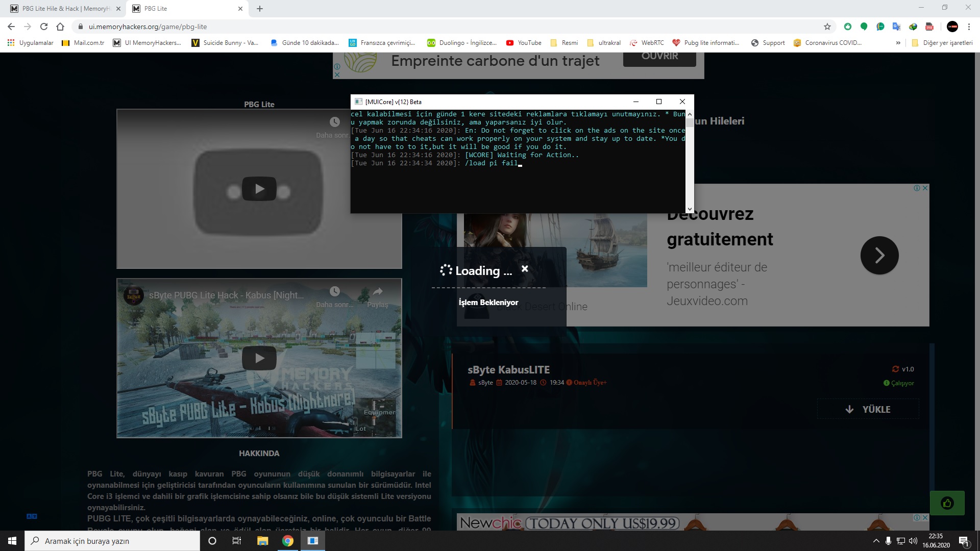Open the green thumbs-up extension
This screenshot has width=980, height=551.
(x=848, y=27)
